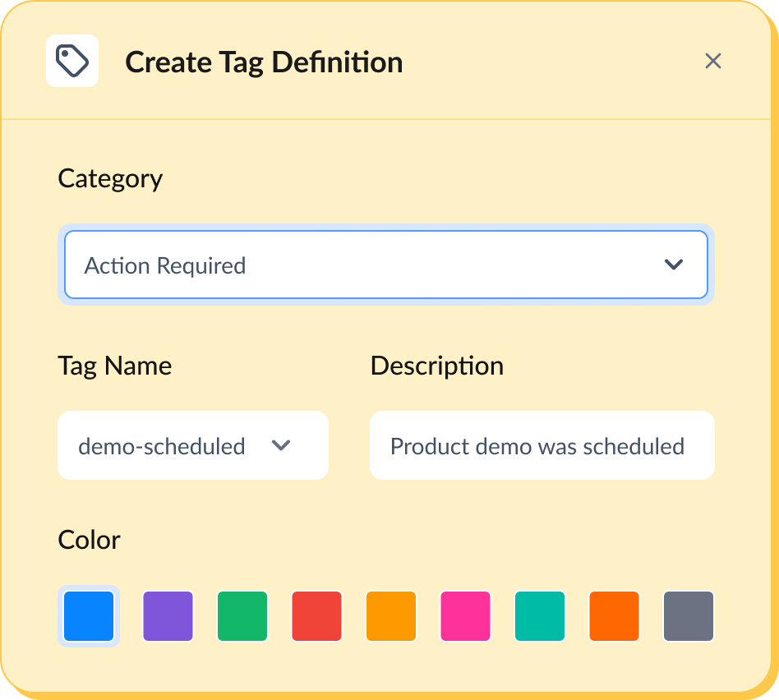Click the Category field label
779x700 pixels.
point(110,179)
